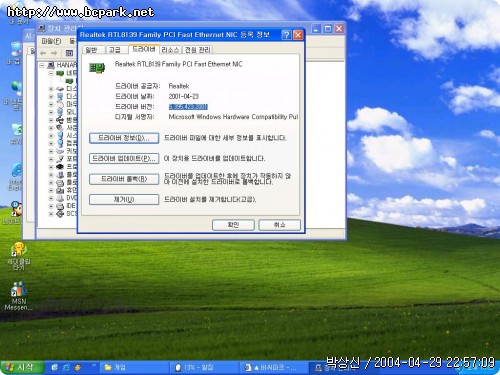Click the 드라이버 롤백(R) button
This screenshot has height=375, width=500.
[124, 179]
